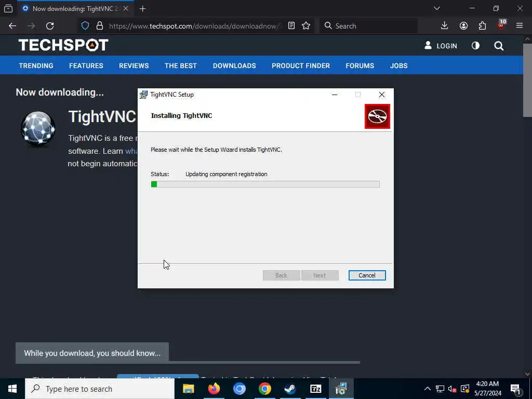
Task: Open the Firefox hamburger menu
Action: click(x=520, y=26)
